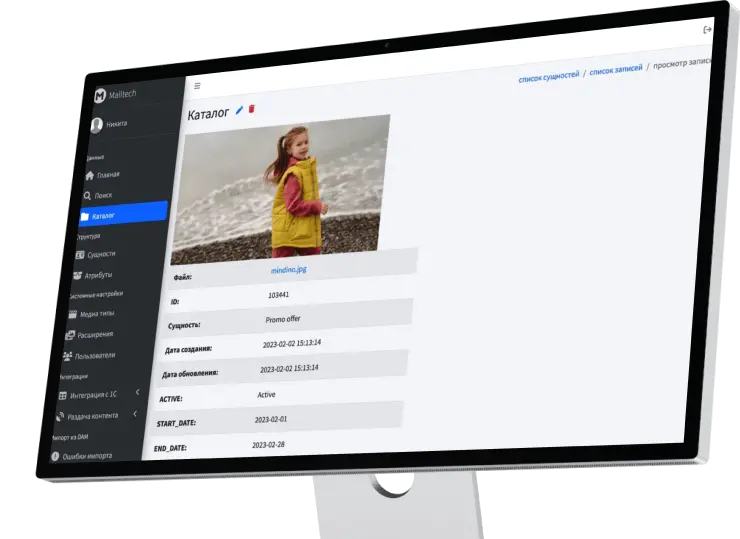Click the Главная home icon
740x539 pixels.
[90, 176]
